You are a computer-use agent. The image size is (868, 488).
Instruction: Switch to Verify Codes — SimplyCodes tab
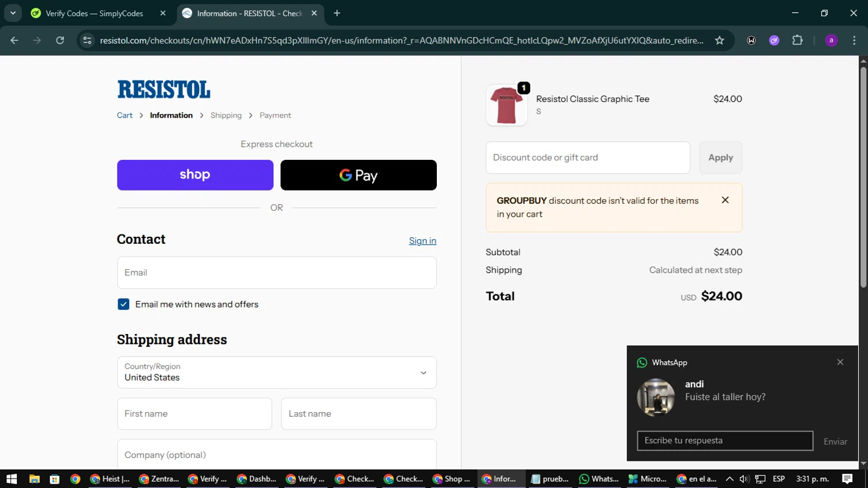(x=94, y=13)
